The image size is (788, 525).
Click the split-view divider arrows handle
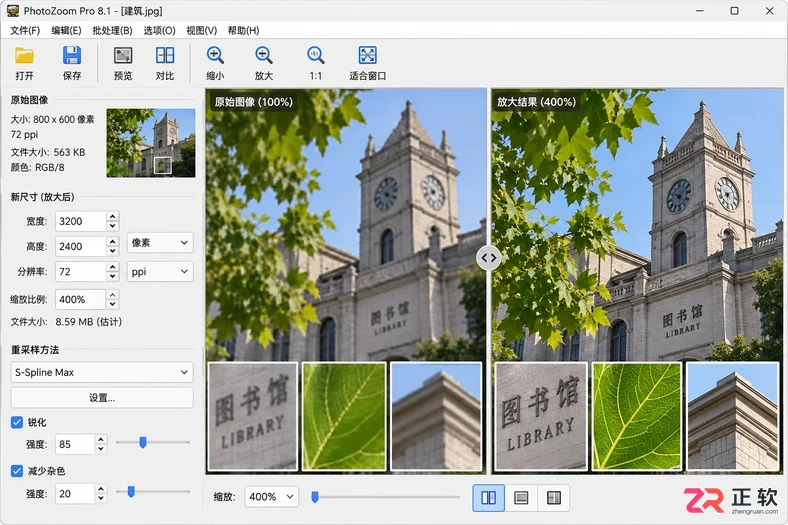click(x=488, y=258)
